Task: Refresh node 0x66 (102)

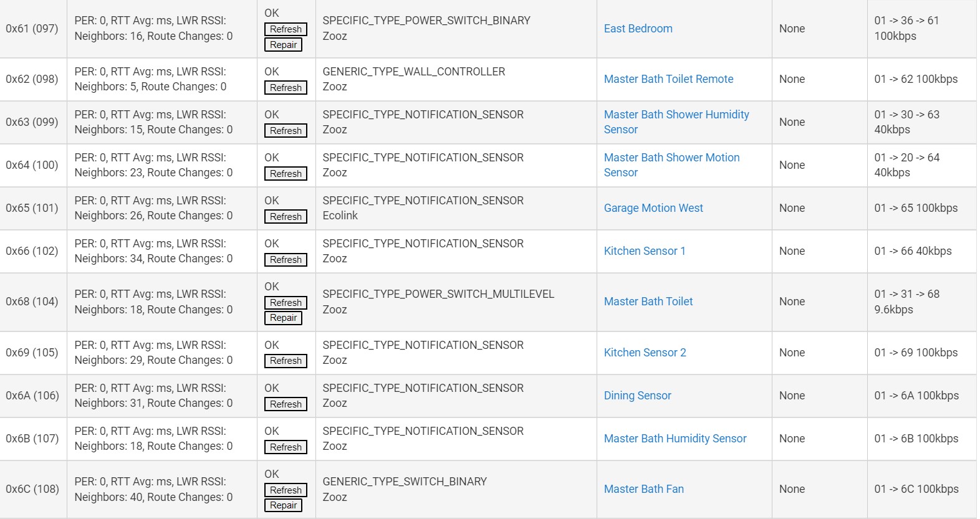Action: (x=286, y=260)
